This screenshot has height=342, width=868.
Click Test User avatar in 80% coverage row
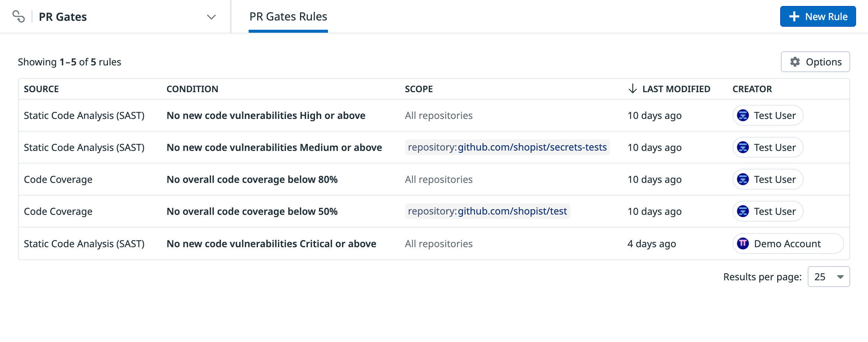743,180
